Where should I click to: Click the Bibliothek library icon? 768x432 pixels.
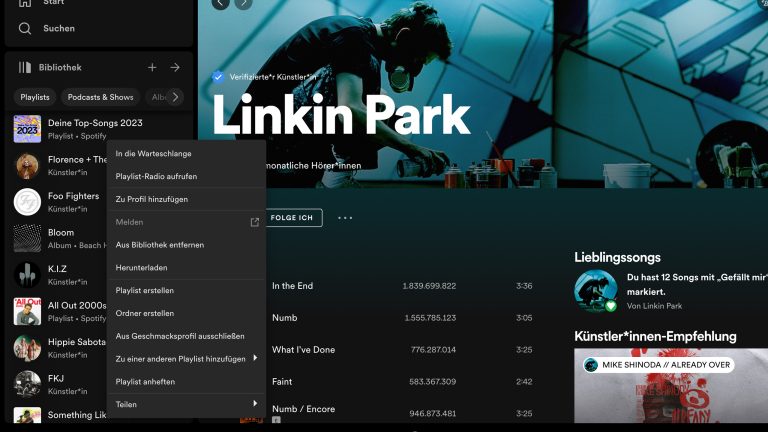[x=24, y=68]
